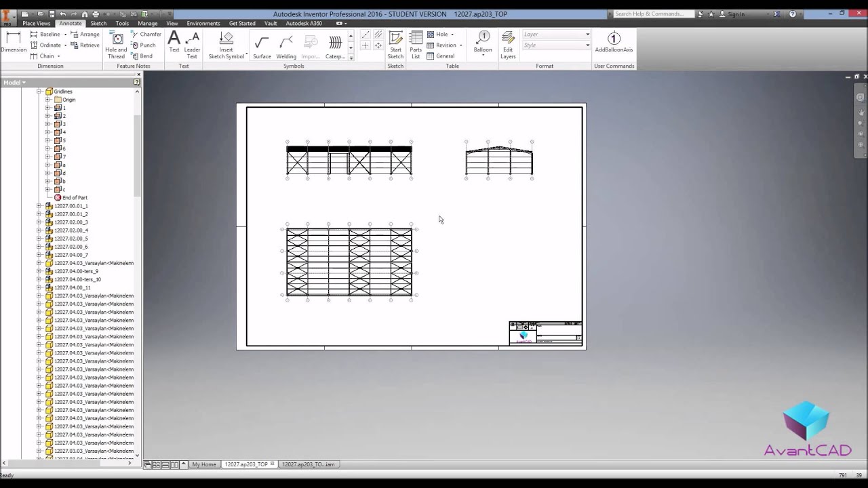Choose Ordinate dimension tool
Image resolution: width=868 pixels, height=488 pixels.
(x=47, y=45)
